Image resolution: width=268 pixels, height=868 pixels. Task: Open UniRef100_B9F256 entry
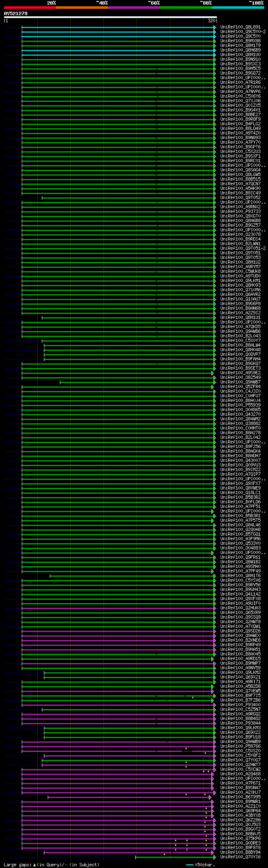tap(240, 447)
